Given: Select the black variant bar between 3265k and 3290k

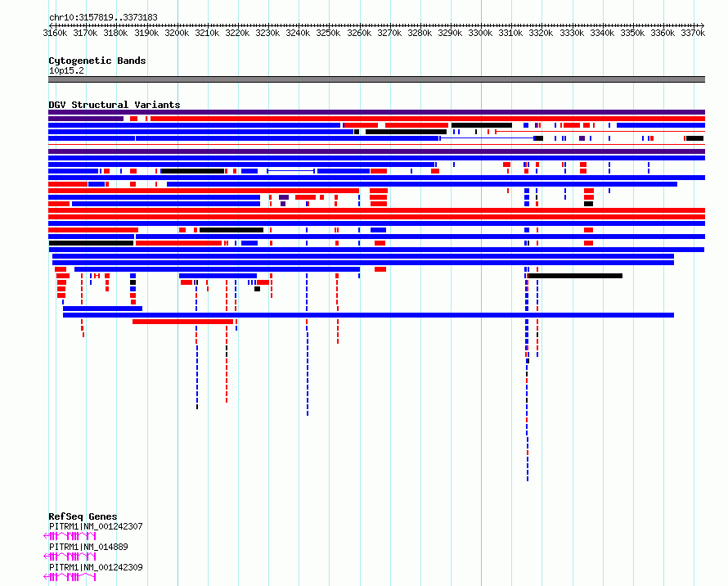Looking at the screenshot, I should click(x=406, y=132).
